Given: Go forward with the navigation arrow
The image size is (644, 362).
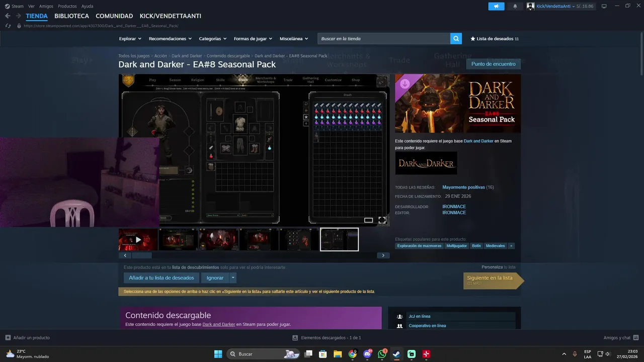Looking at the screenshot, I should 19,16.
